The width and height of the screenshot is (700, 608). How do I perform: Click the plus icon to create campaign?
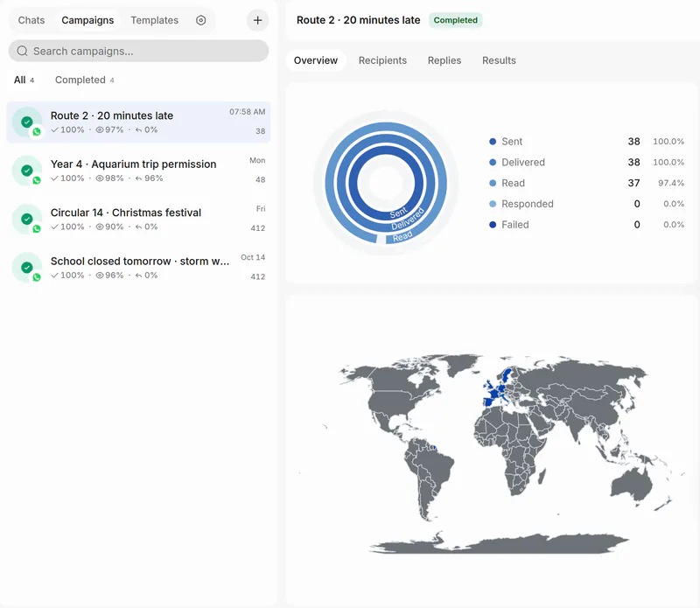point(257,20)
